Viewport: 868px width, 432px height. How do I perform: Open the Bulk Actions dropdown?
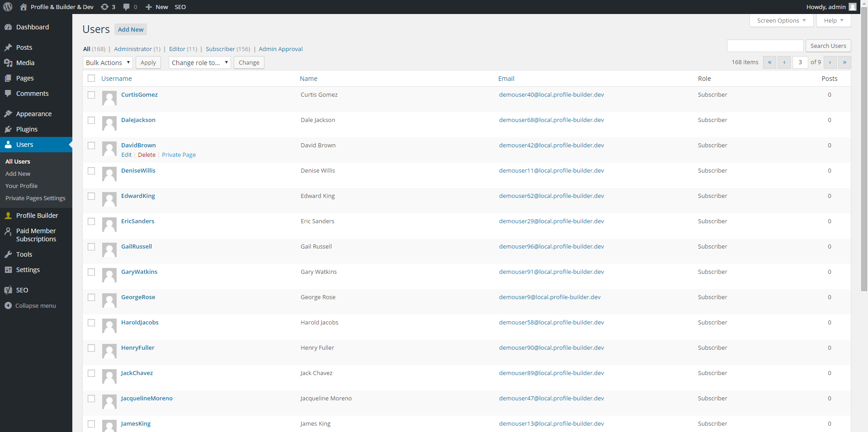pyautogui.click(x=107, y=62)
